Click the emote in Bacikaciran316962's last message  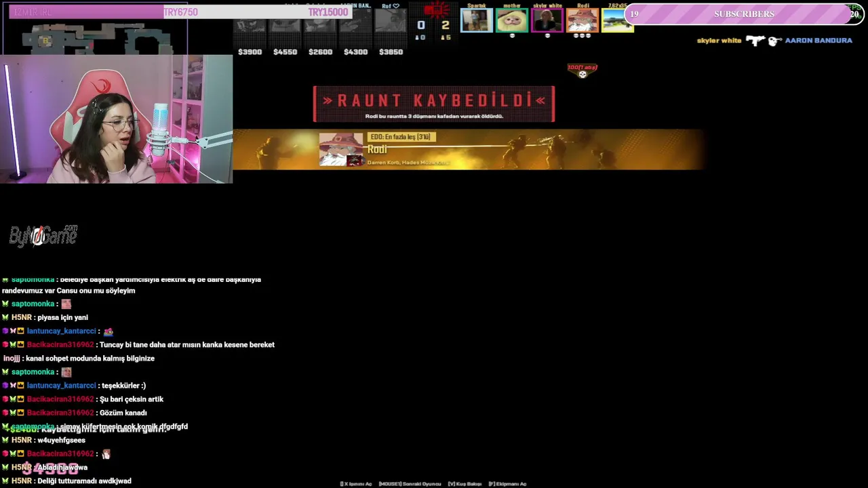(x=106, y=454)
